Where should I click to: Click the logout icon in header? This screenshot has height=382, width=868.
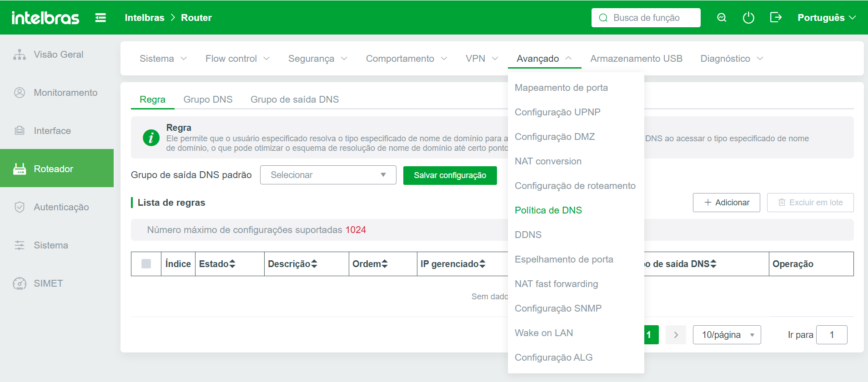pyautogui.click(x=776, y=17)
